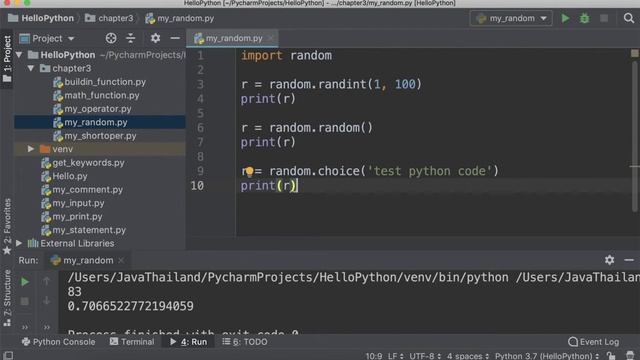Rerun program with Run panel play icon

click(25, 282)
